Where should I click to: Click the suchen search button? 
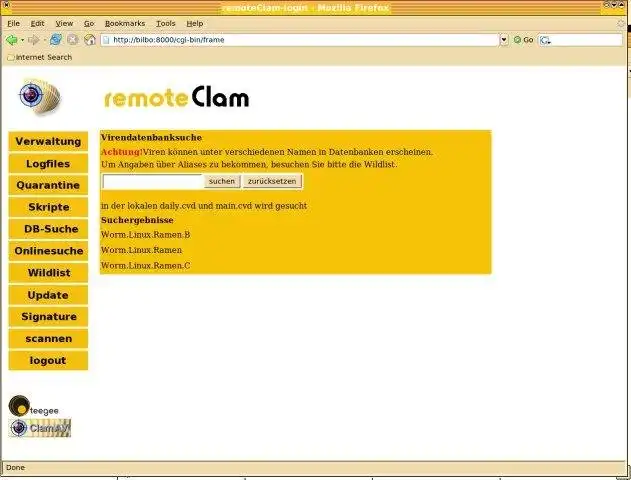222,181
